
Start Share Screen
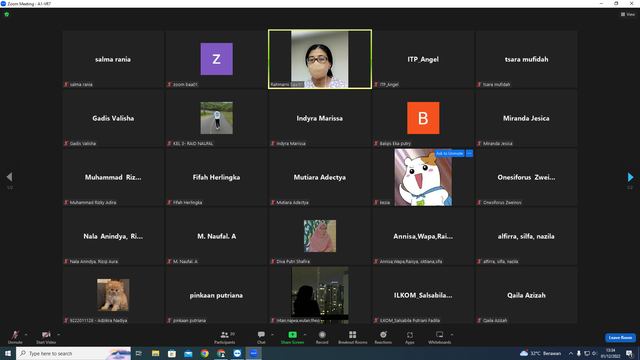[292, 337]
